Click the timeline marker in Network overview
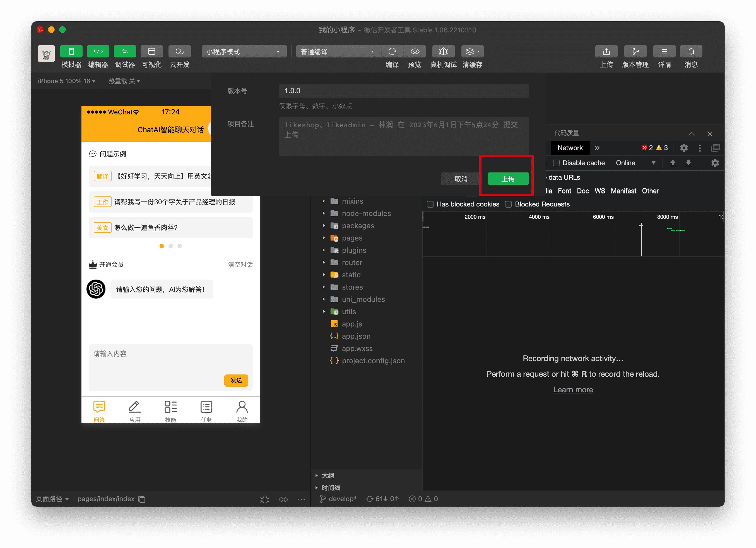 tap(641, 240)
